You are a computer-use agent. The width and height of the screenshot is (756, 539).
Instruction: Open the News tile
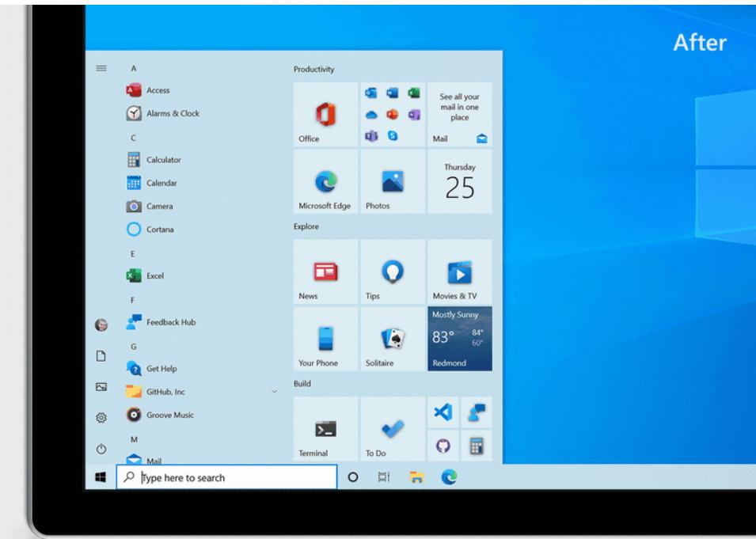tap(325, 272)
